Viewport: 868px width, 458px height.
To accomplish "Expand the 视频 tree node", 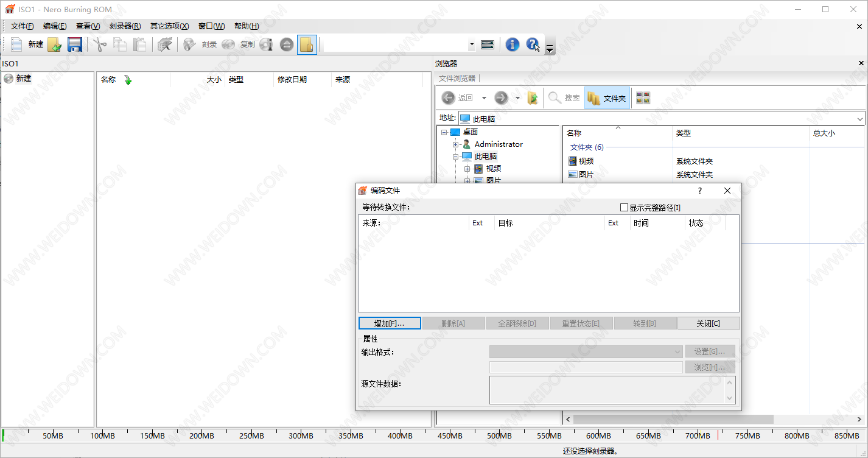I will (x=467, y=169).
